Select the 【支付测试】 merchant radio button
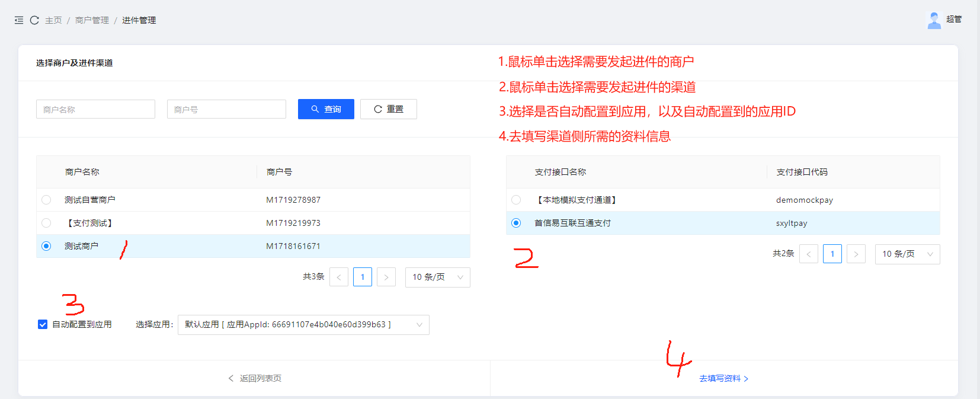This screenshot has width=980, height=399. 46,223
